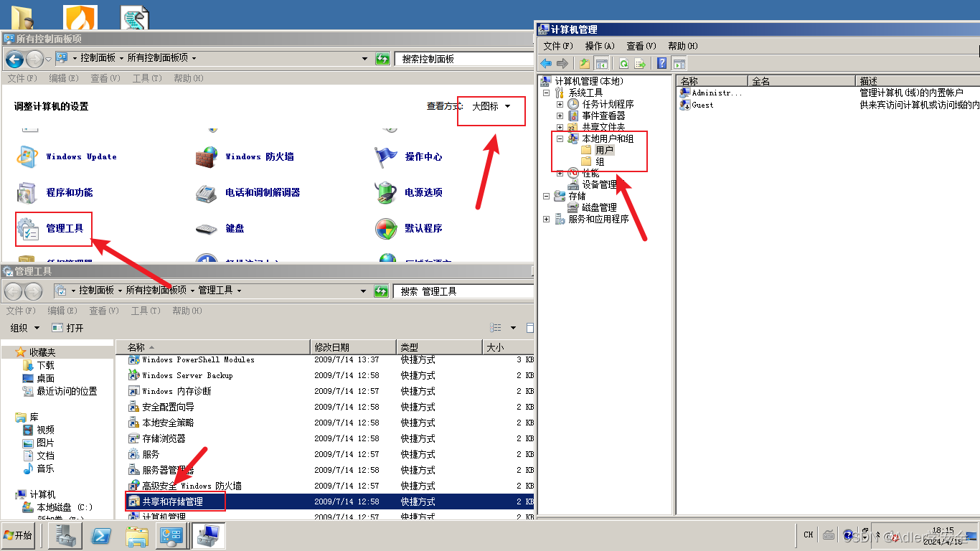Toggle Show/Hide Console Tree toolbar icon
The image size is (980, 551).
(602, 63)
